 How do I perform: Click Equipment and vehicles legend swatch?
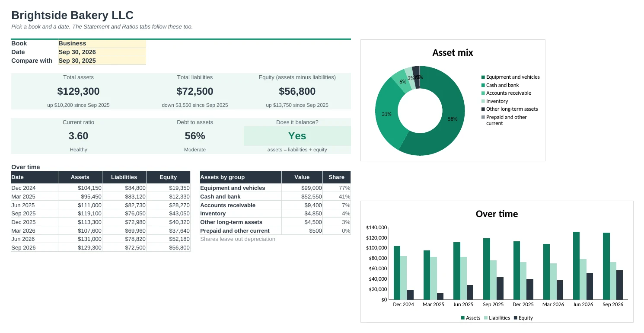click(x=483, y=77)
